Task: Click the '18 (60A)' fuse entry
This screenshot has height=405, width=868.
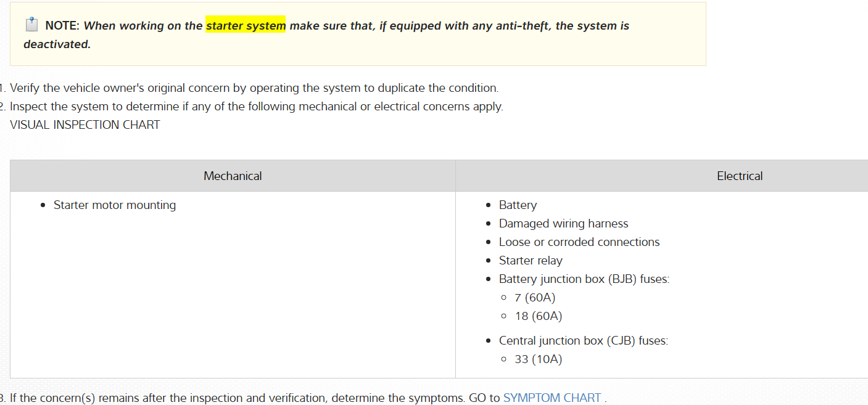Action: [538, 316]
